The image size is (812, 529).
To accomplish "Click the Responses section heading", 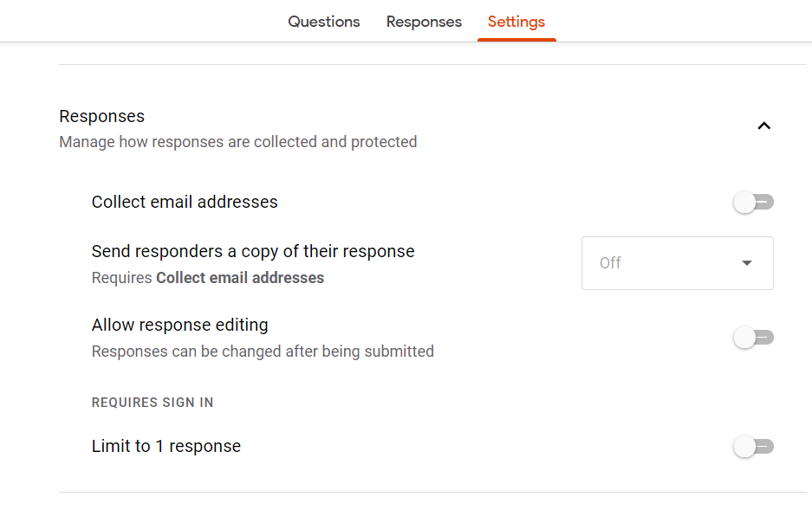I will click(102, 117).
